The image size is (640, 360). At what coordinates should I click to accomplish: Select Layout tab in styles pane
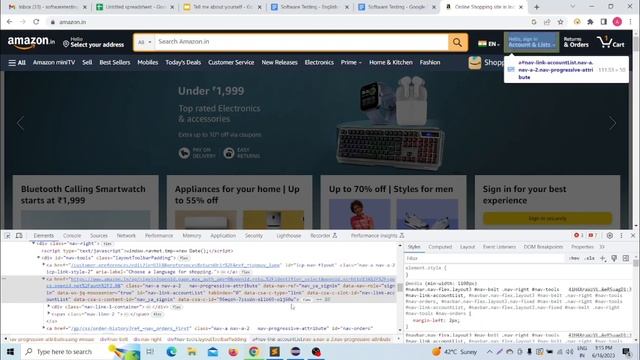click(x=467, y=247)
